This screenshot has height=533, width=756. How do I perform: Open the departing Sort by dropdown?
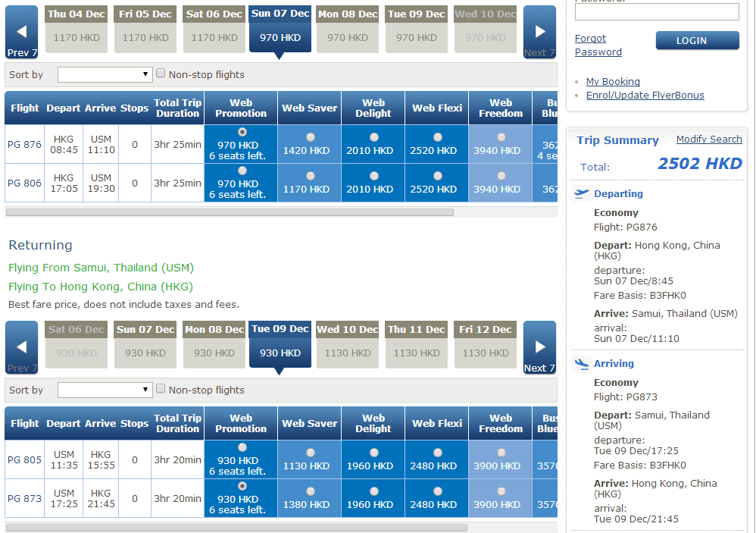click(x=105, y=74)
